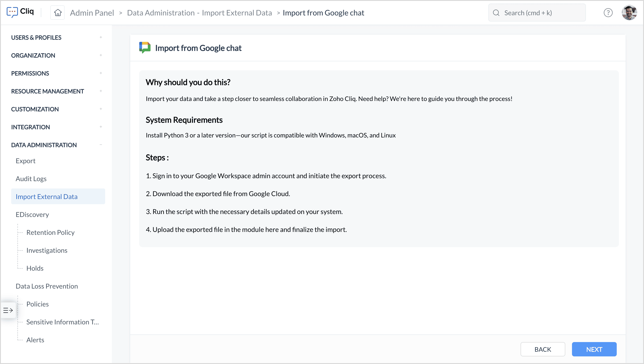Focus the Search (cmd + k) field
This screenshot has height=364, width=644.
pyautogui.click(x=540, y=13)
